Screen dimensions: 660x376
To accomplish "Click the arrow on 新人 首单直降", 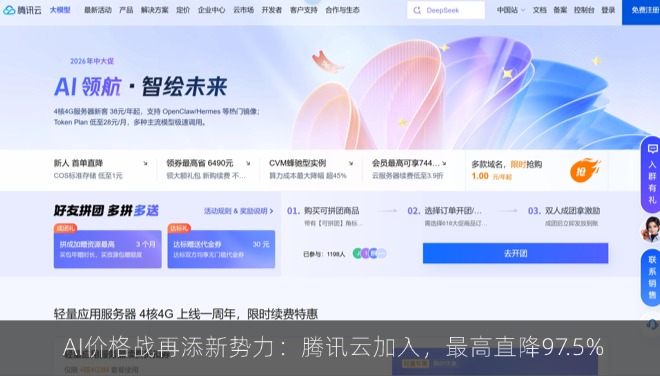I will (145, 163).
